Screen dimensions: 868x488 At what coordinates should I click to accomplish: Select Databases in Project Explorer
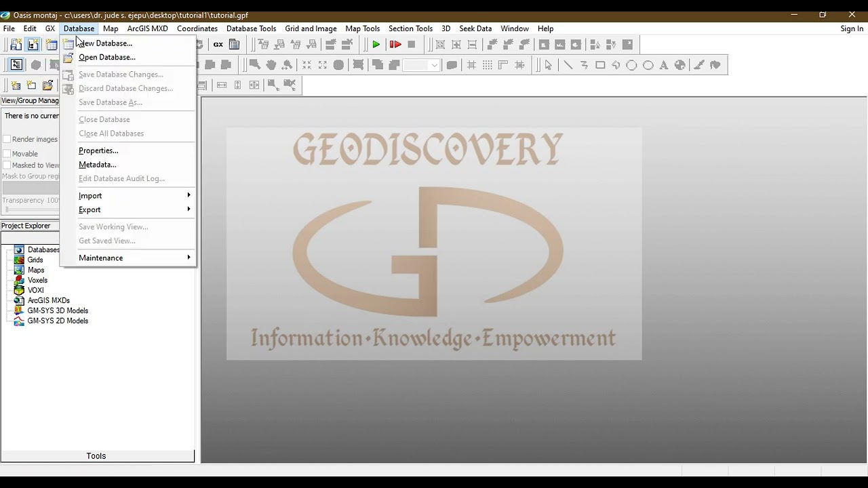point(43,250)
